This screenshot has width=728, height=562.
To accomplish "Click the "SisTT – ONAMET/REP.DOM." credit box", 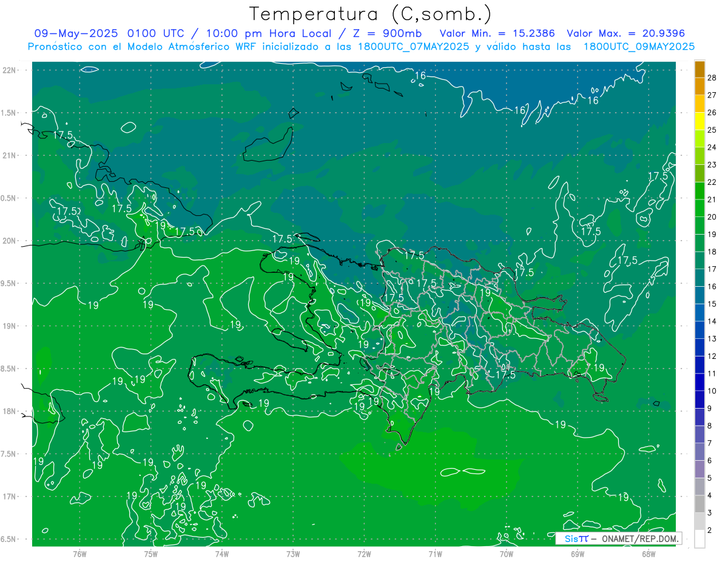I will [x=618, y=538].
